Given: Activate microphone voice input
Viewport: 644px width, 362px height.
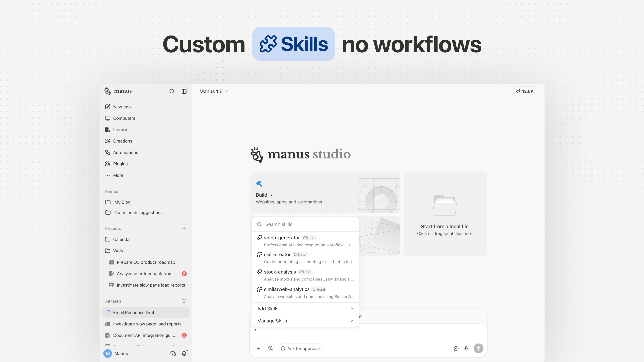Looking at the screenshot, I should tap(466, 349).
